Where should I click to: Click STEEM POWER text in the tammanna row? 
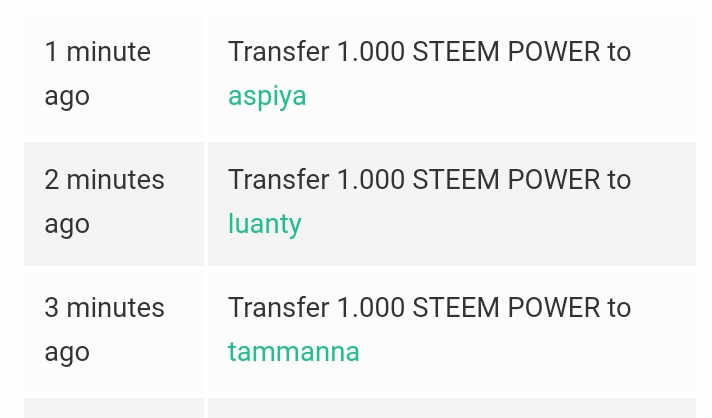(x=506, y=307)
